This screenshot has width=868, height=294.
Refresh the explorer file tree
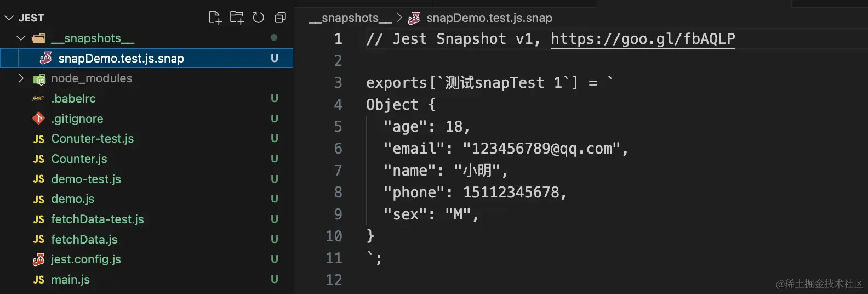click(x=259, y=18)
